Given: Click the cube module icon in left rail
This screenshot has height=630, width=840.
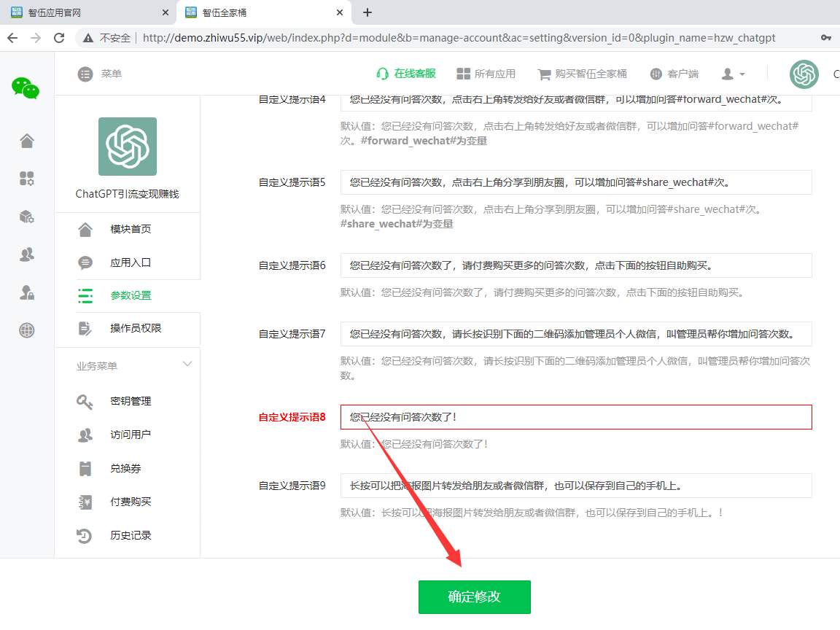Looking at the screenshot, I should tap(27, 217).
